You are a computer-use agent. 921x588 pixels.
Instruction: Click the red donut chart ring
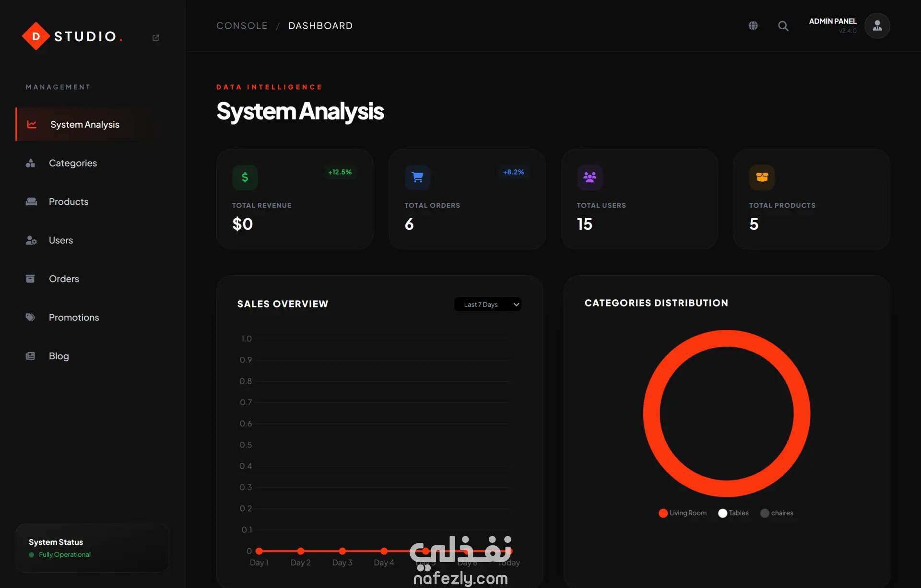point(651,414)
